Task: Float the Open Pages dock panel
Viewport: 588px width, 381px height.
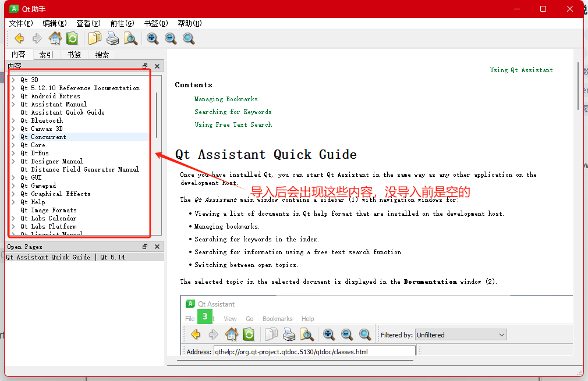Action: point(145,247)
